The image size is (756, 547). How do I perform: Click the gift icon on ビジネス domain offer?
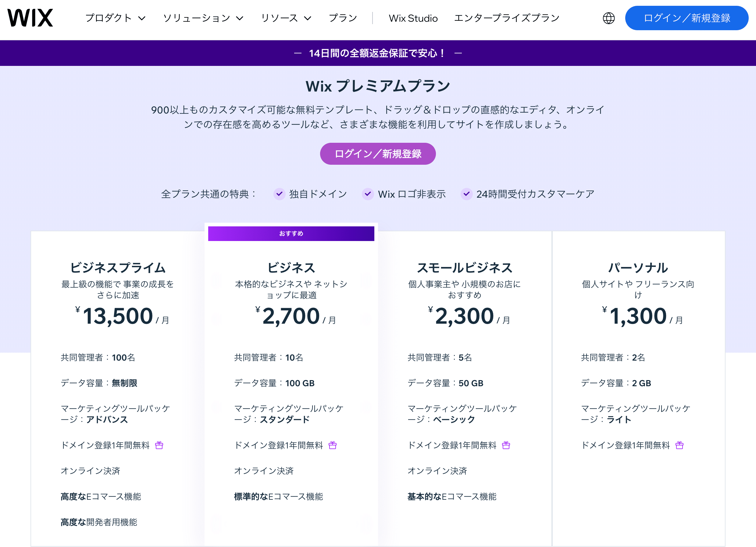coord(332,445)
